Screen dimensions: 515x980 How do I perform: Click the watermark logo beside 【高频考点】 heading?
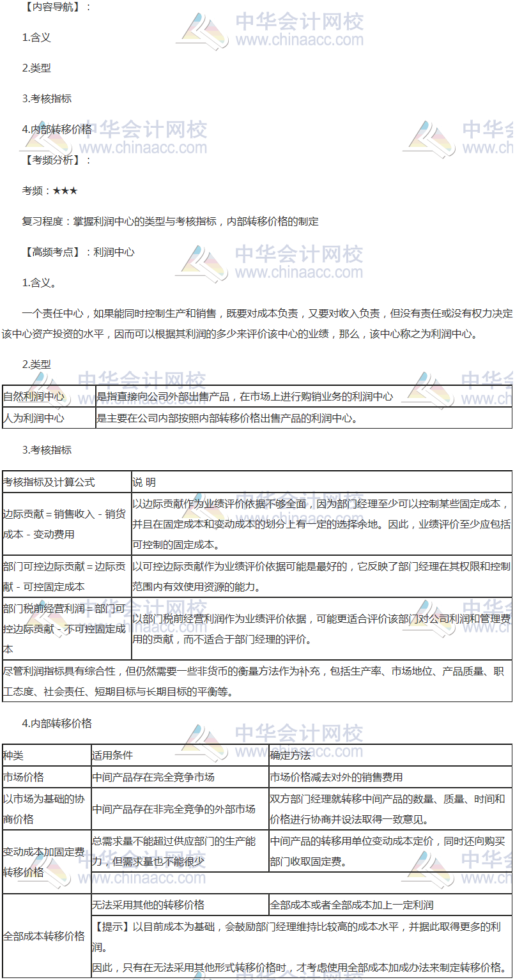click(268, 262)
